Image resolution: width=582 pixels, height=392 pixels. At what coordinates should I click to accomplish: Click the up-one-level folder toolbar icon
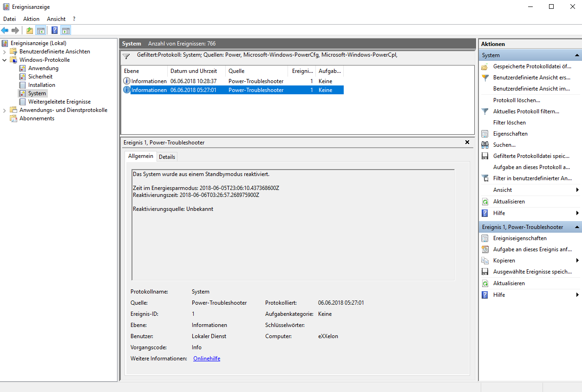pyautogui.click(x=30, y=31)
